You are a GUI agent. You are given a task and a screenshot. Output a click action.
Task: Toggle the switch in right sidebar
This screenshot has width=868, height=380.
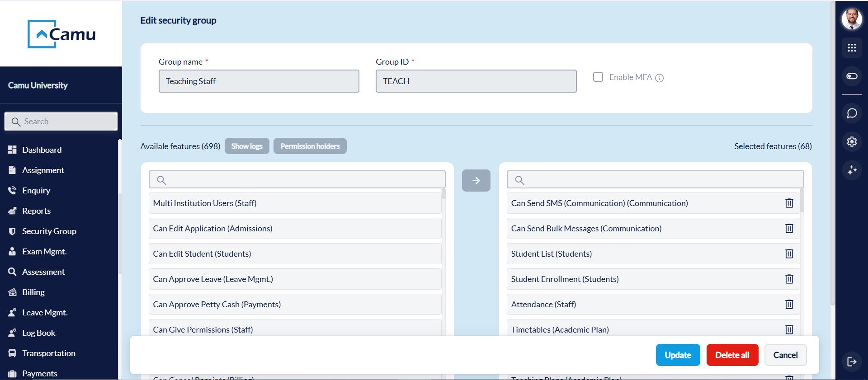[x=852, y=76]
